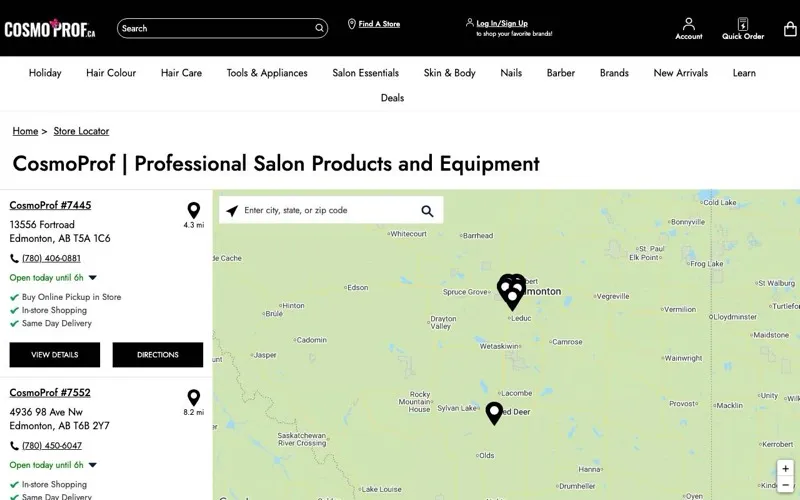Open the Tools & Appliances menu
This screenshot has height=500, width=800.
pyautogui.click(x=267, y=73)
